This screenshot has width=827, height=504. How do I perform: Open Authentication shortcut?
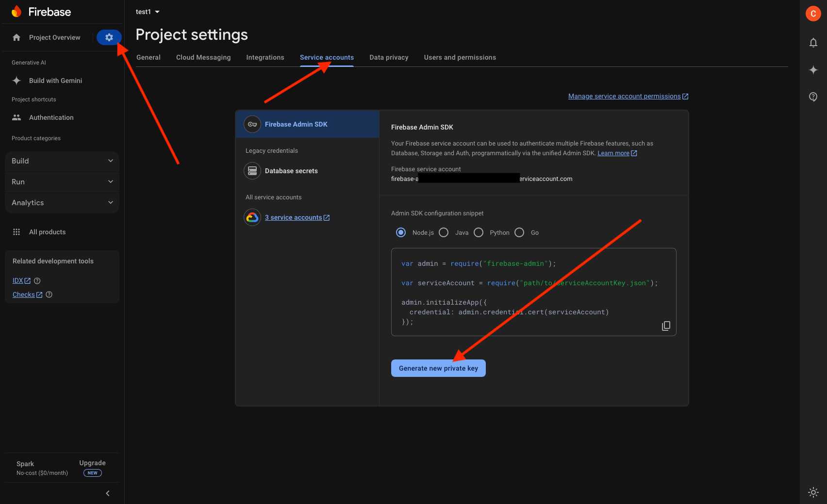51,117
